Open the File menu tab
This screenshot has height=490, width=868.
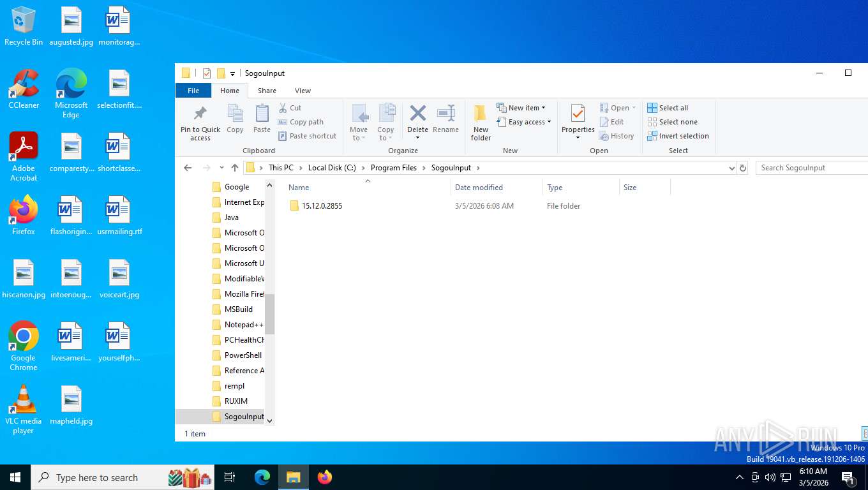[193, 91]
